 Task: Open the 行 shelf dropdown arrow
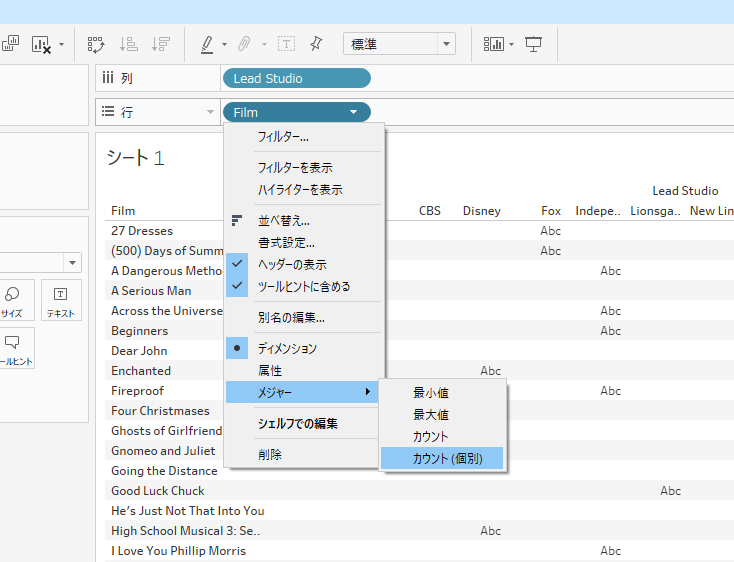pos(210,112)
